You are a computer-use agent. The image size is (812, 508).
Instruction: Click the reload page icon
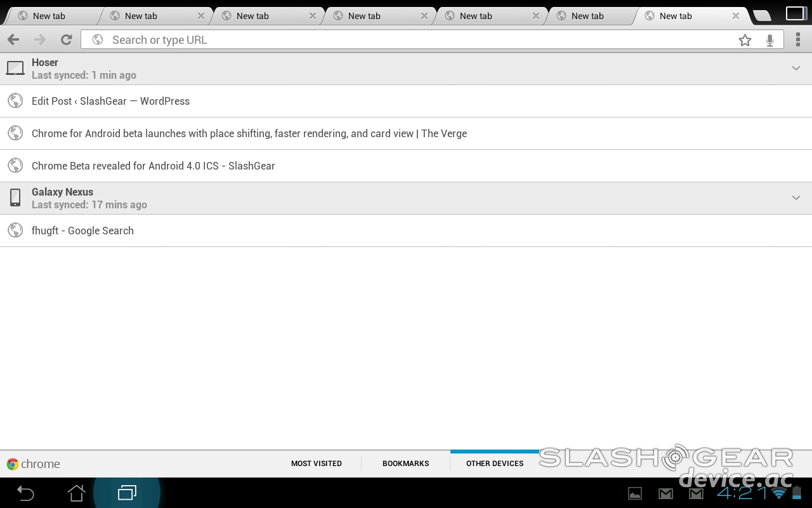click(x=66, y=40)
